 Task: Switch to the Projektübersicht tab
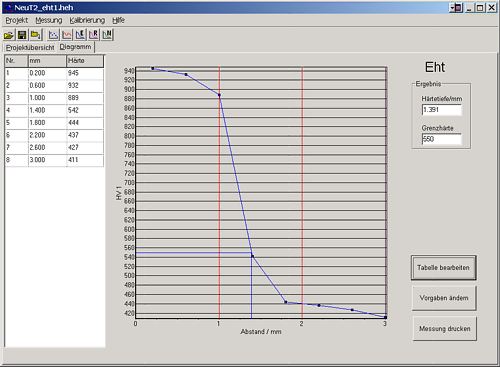[30, 48]
